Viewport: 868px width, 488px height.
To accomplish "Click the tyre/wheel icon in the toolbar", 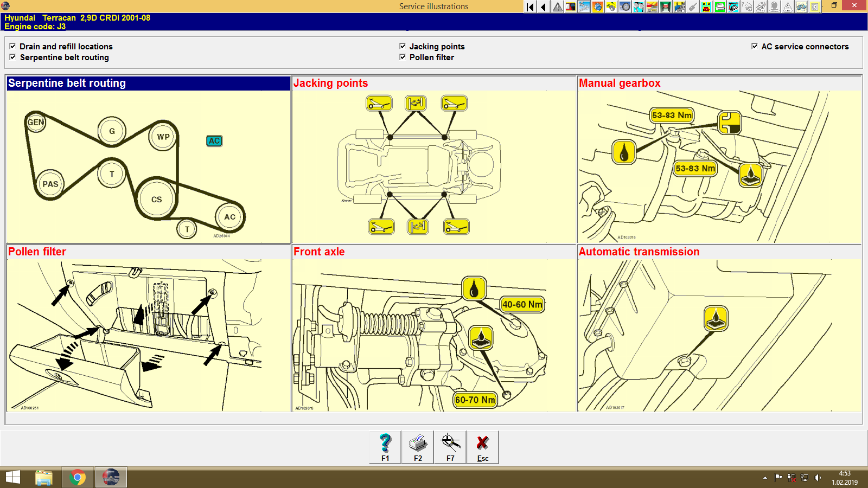I will pyautogui.click(x=626, y=7).
